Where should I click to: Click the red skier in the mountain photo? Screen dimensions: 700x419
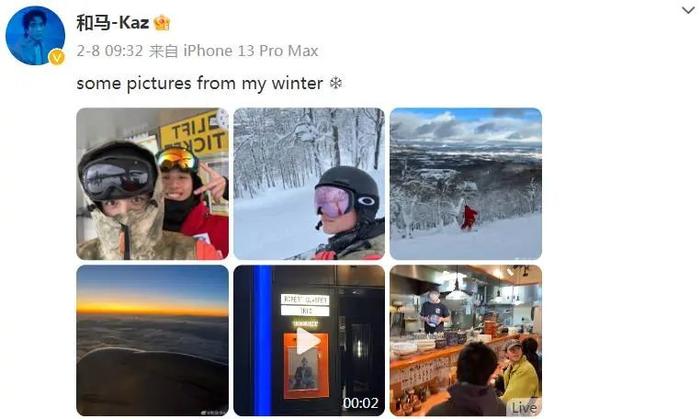tap(469, 218)
